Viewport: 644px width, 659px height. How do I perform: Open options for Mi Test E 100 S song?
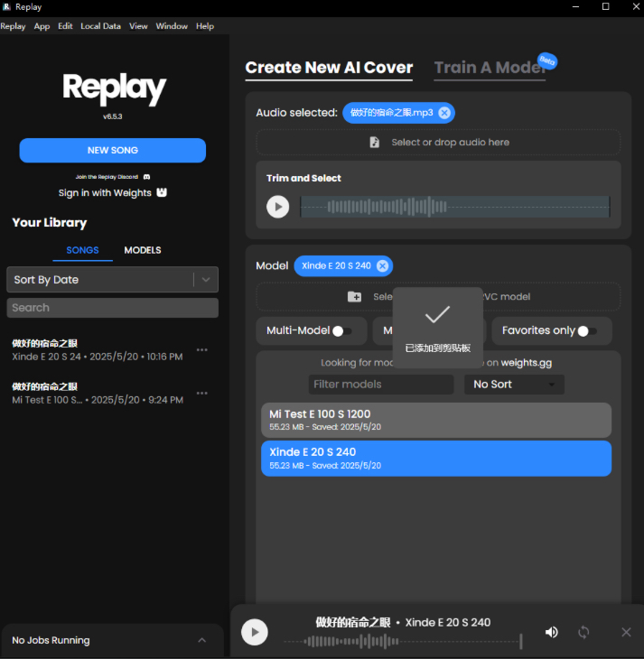pos(202,393)
